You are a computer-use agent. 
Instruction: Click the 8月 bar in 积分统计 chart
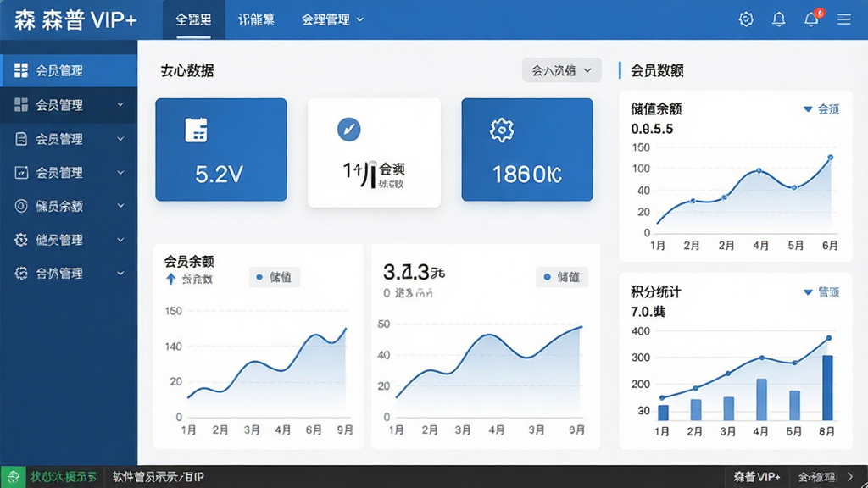827,388
